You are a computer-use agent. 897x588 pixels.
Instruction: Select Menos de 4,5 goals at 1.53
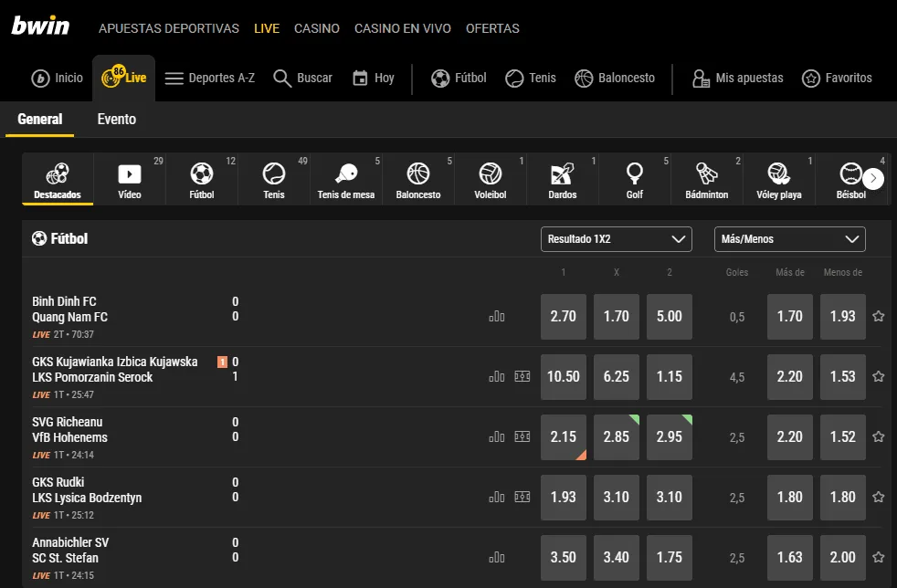pyautogui.click(x=843, y=376)
